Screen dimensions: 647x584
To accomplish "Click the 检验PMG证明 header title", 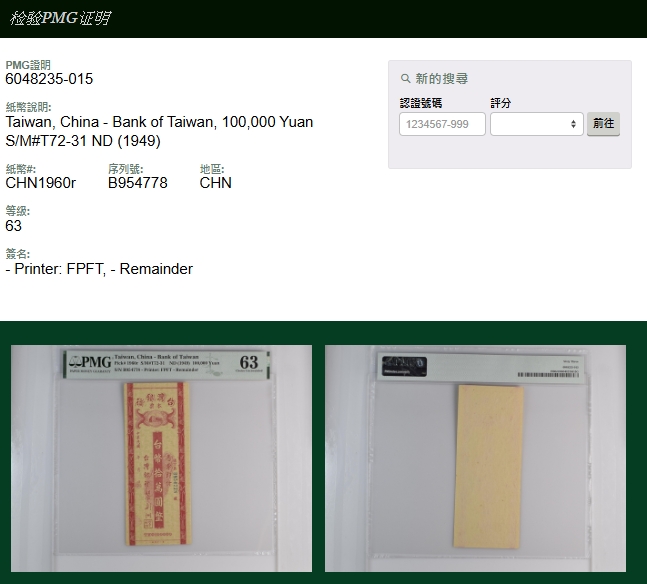I will 60,18.
